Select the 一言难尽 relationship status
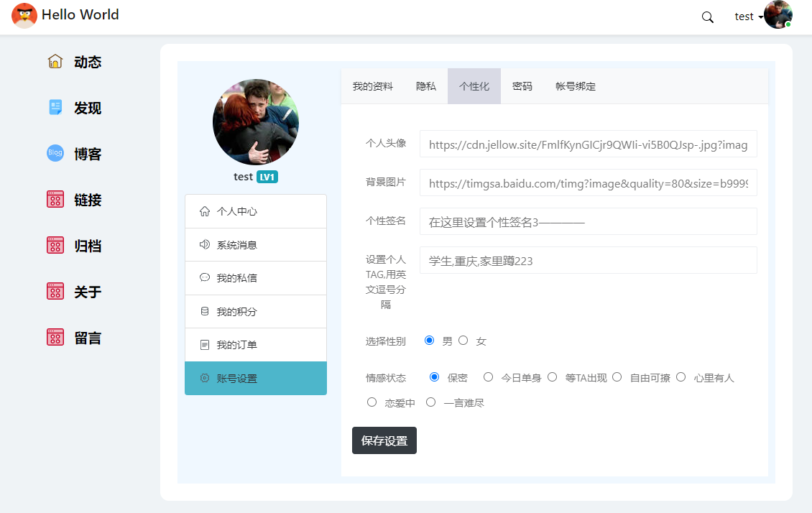Screen dimensions: 812x513 coord(431,402)
